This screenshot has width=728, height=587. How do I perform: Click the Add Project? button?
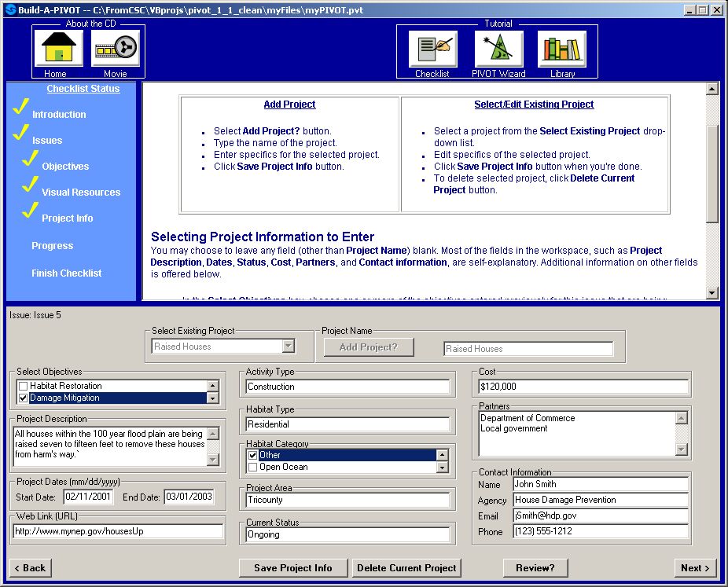click(369, 347)
